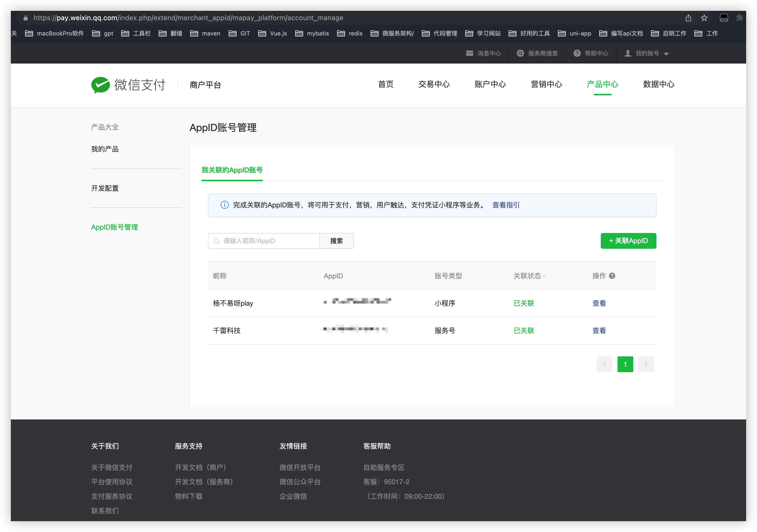The width and height of the screenshot is (757, 532).
Task: Open the 工作 bookmark folder
Action: [x=706, y=33]
